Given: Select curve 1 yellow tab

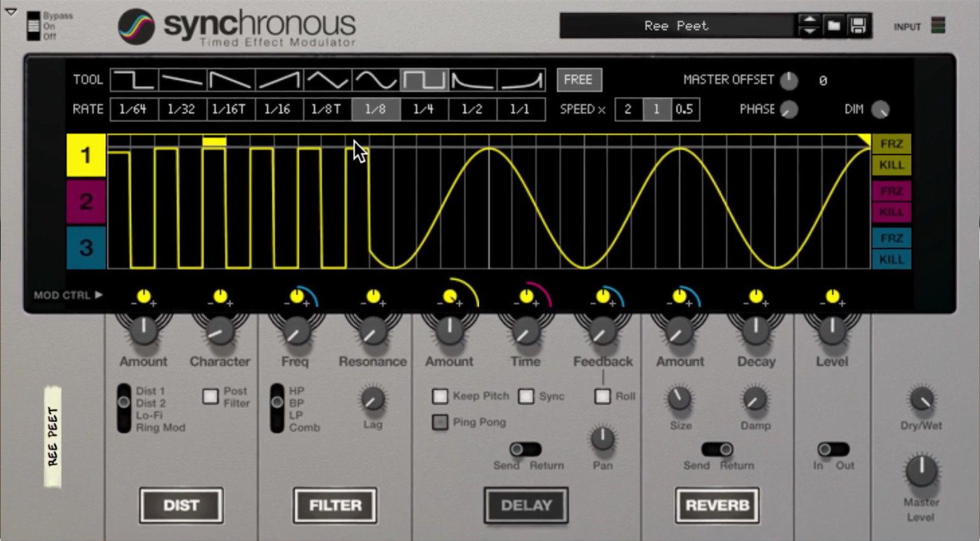Looking at the screenshot, I should coord(86,155).
